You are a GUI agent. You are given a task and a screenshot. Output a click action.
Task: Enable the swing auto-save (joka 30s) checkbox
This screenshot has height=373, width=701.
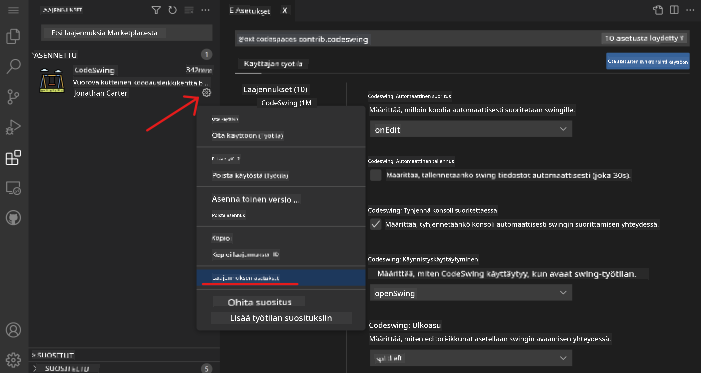[376, 175]
